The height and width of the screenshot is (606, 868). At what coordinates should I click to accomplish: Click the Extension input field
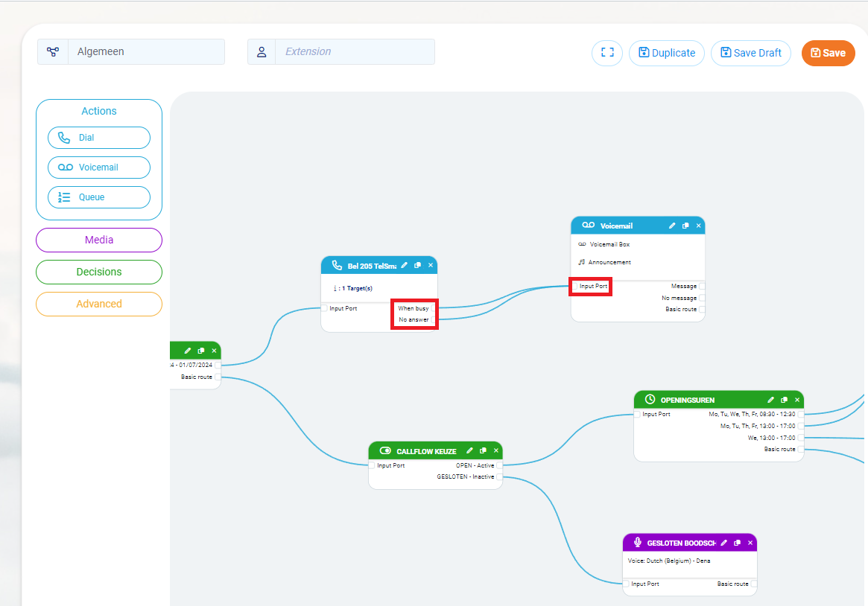355,52
